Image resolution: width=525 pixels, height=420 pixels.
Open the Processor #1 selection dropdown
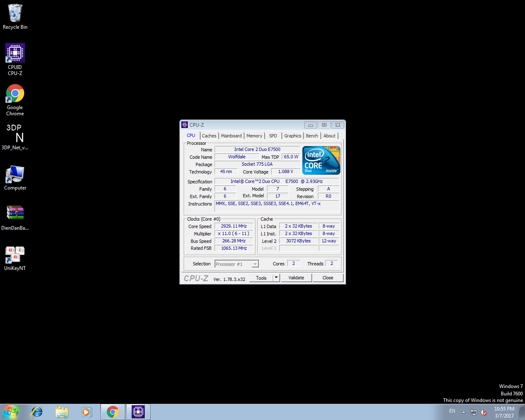pos(237,264)
